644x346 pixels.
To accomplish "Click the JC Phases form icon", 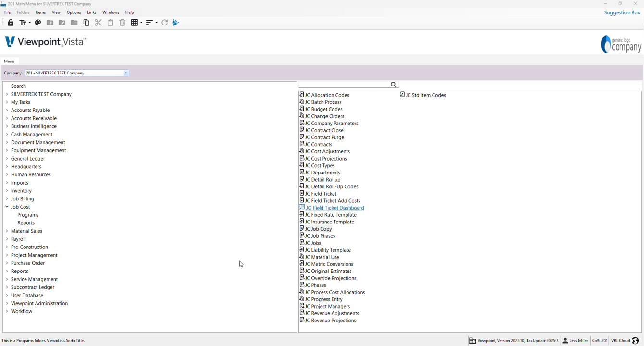I will click(x=302, y=285).
